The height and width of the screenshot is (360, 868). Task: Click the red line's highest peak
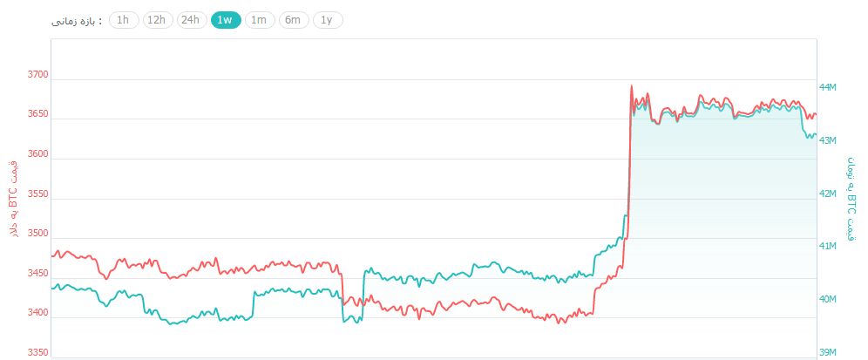632,85
